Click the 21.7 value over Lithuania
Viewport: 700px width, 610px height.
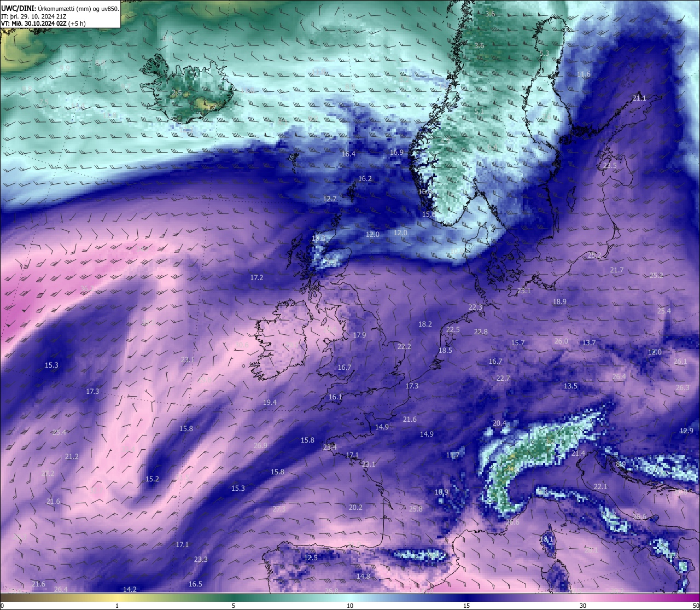coord(617,270)
